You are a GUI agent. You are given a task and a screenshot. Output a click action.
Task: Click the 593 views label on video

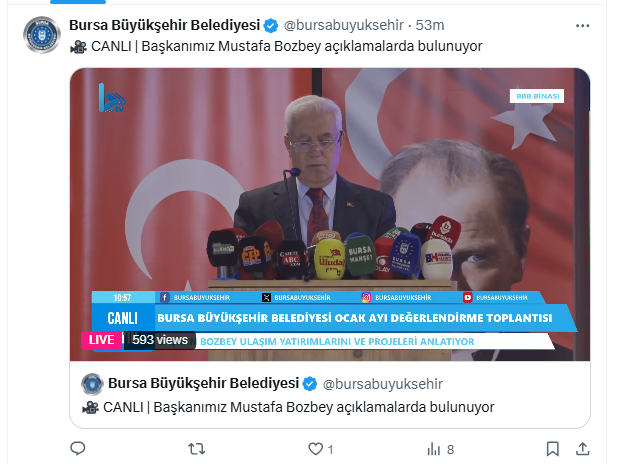(160, 340)
